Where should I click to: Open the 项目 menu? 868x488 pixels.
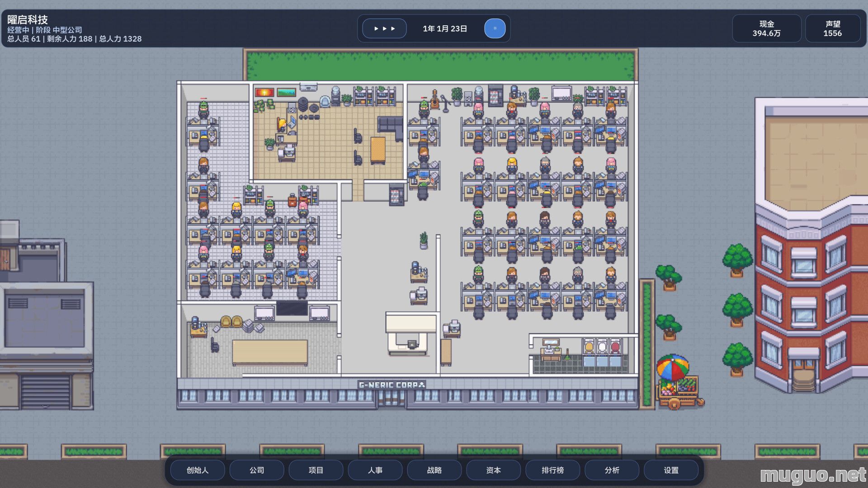(316, 470)
